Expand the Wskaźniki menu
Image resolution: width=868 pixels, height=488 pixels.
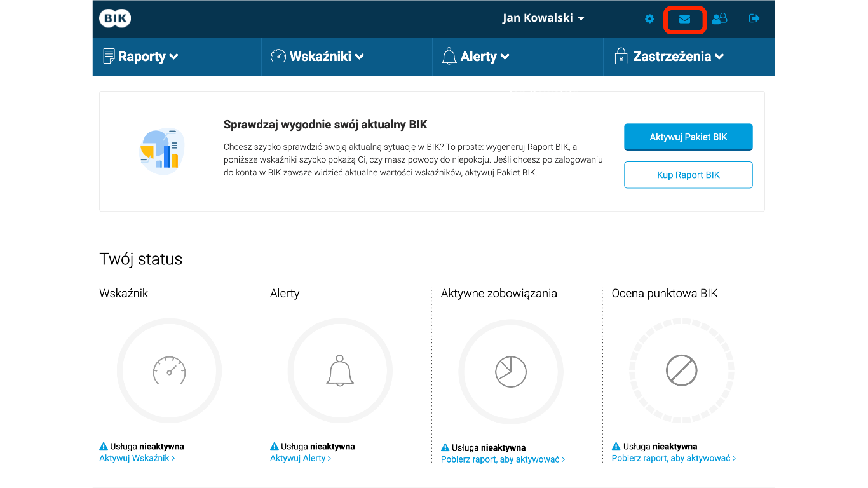click(317, 57)
